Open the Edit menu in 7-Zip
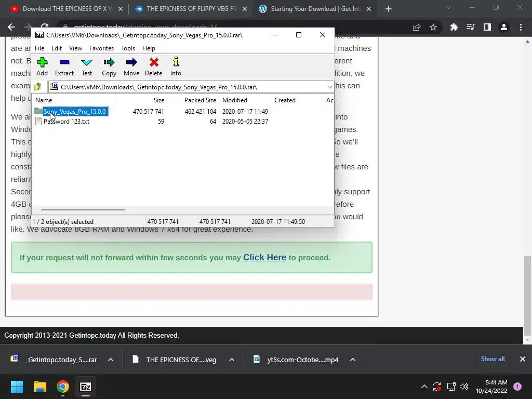Viewport: 532px width, 399px height. coord(56,48)
